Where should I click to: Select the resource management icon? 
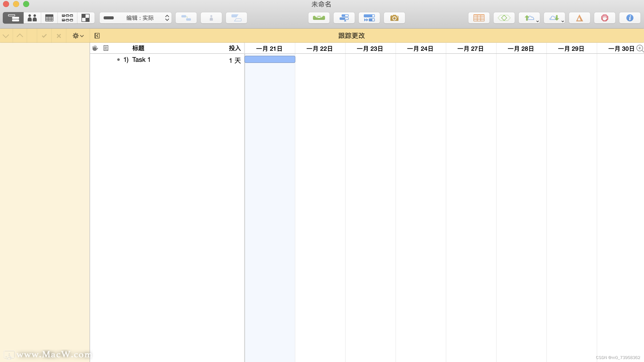coord(32,18)
